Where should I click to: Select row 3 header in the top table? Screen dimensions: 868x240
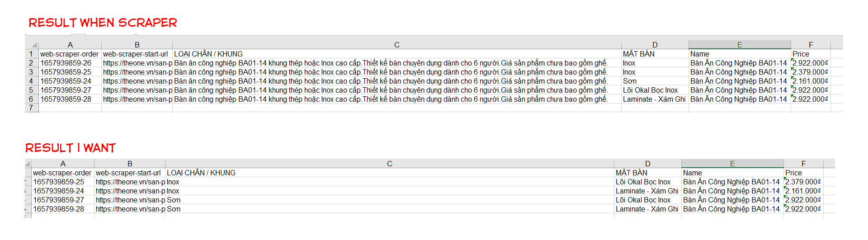(31, 72)
